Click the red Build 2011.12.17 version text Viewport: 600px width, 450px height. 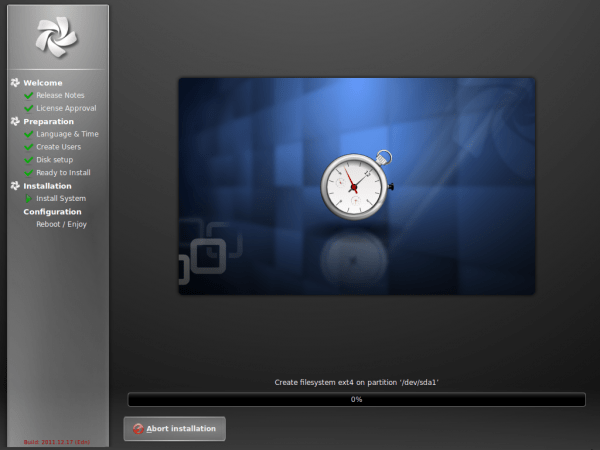(x=57, y=442)
